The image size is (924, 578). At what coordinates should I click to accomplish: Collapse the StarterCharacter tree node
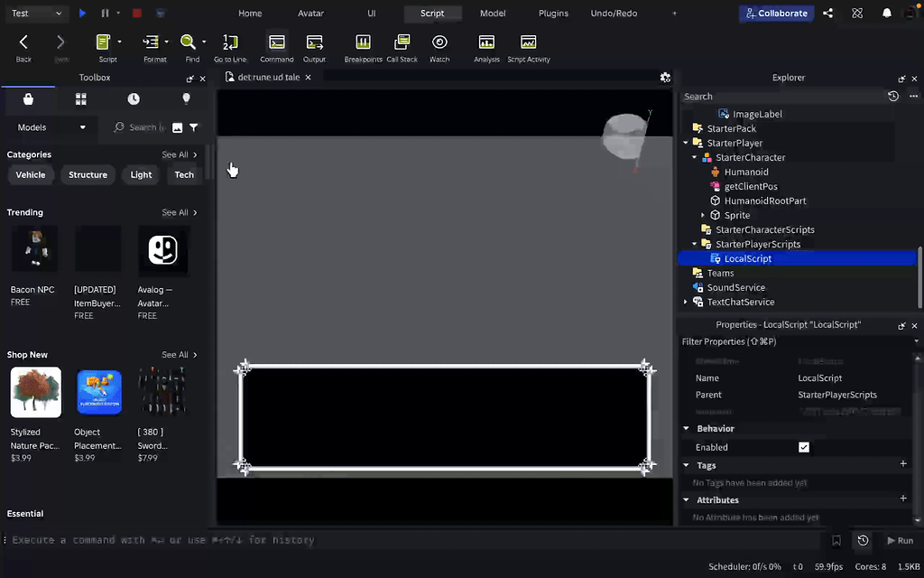[x=694, y=157]
